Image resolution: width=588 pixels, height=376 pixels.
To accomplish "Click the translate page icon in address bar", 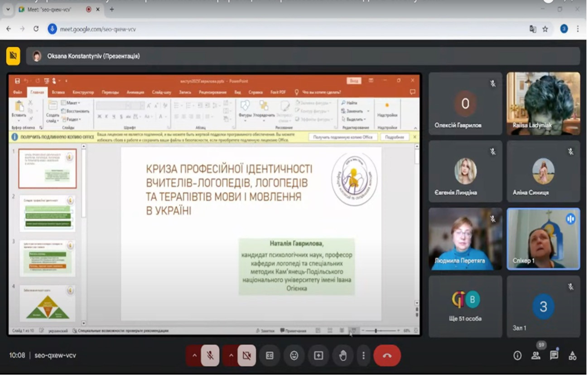I will pos(533,29).
